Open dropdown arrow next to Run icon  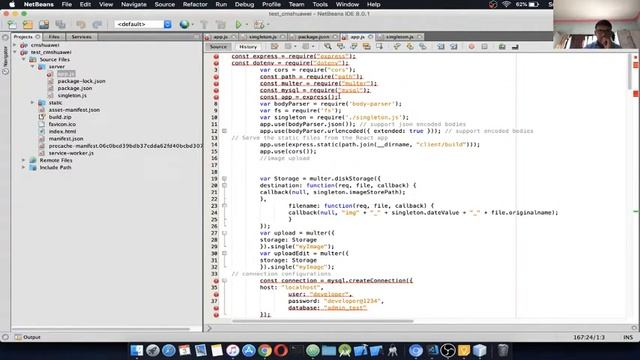pos(247,24)
